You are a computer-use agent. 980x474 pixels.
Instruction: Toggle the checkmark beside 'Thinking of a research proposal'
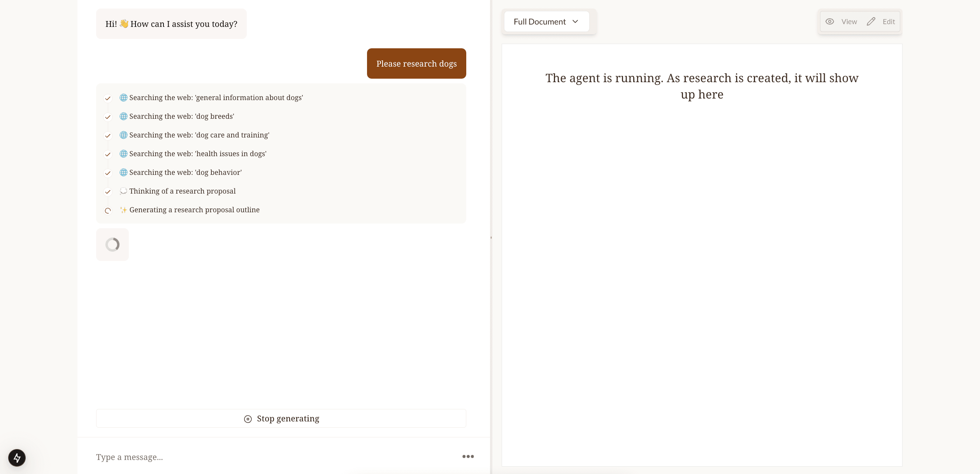point(108,192)
